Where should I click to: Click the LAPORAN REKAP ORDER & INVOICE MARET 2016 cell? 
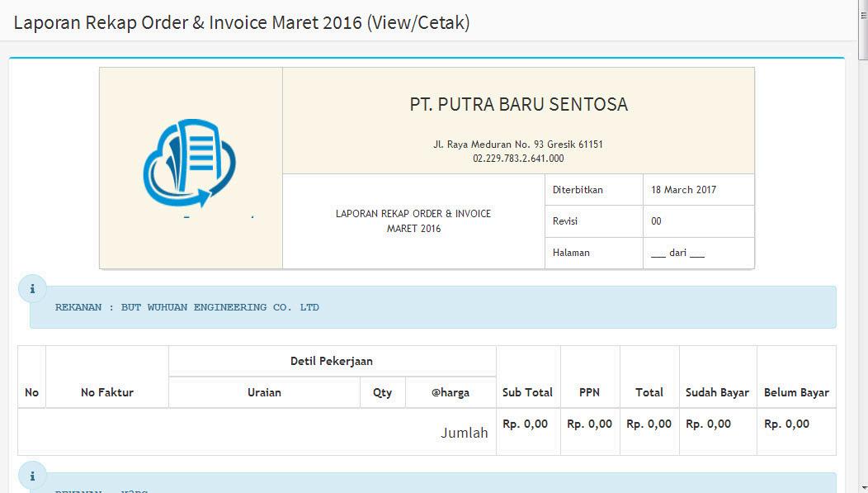(x=413, y=221)
